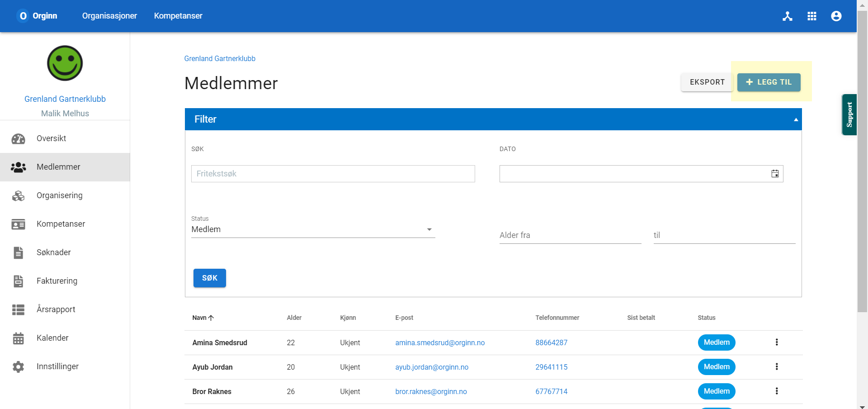
Task: Open email ayub.jordan@orginn.no
Action: click(432, 367)
